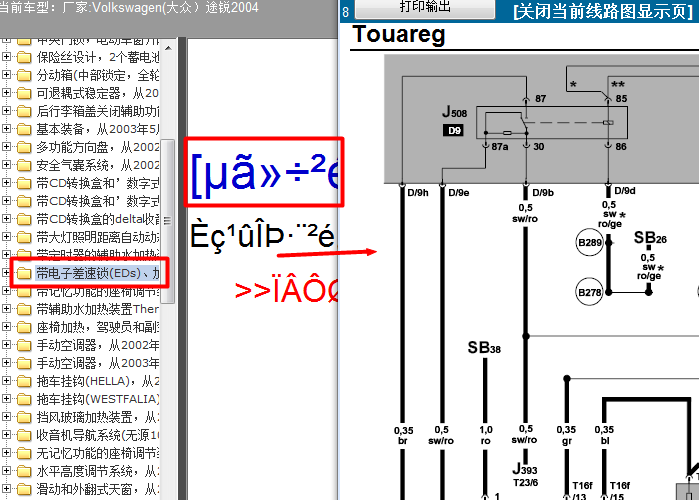Image resolution: width=699 pixels, height=500 pixels.
Task: Expand the 可退耦式稳定器 tree node
Action: pos(6,93)
